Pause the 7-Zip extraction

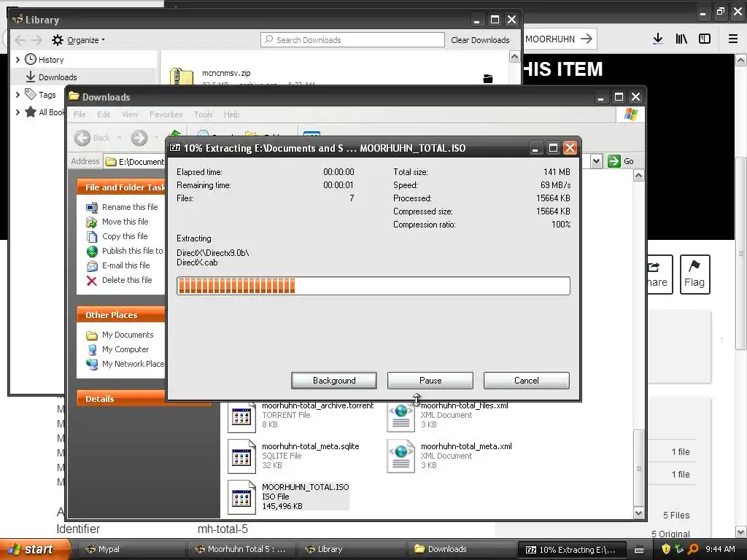coord(430,381)
